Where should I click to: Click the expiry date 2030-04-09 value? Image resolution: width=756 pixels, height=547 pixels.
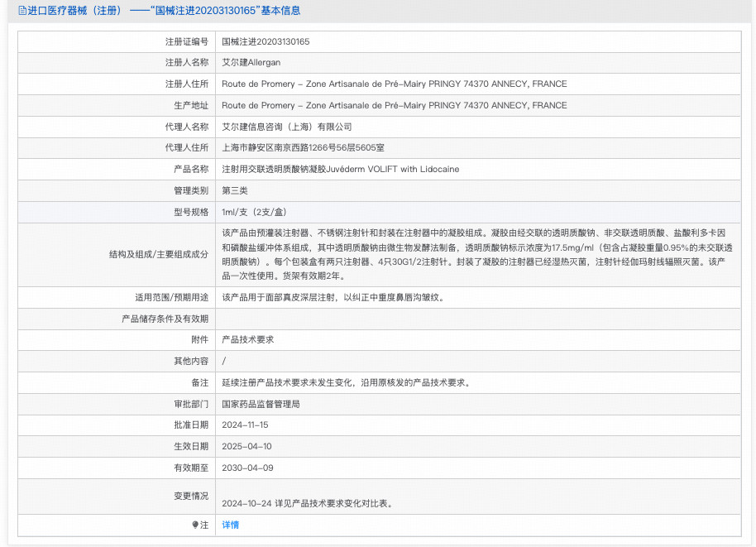click(x=246, y=468)
